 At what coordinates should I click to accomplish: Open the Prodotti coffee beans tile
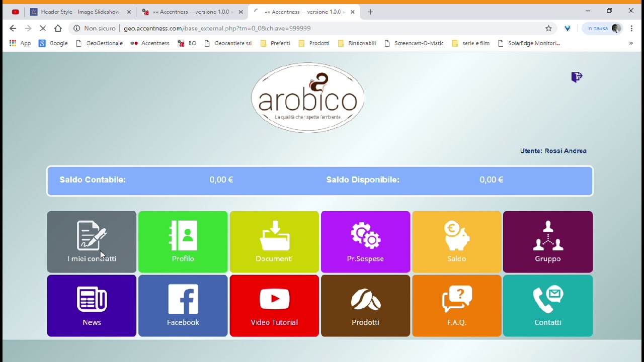365,306
